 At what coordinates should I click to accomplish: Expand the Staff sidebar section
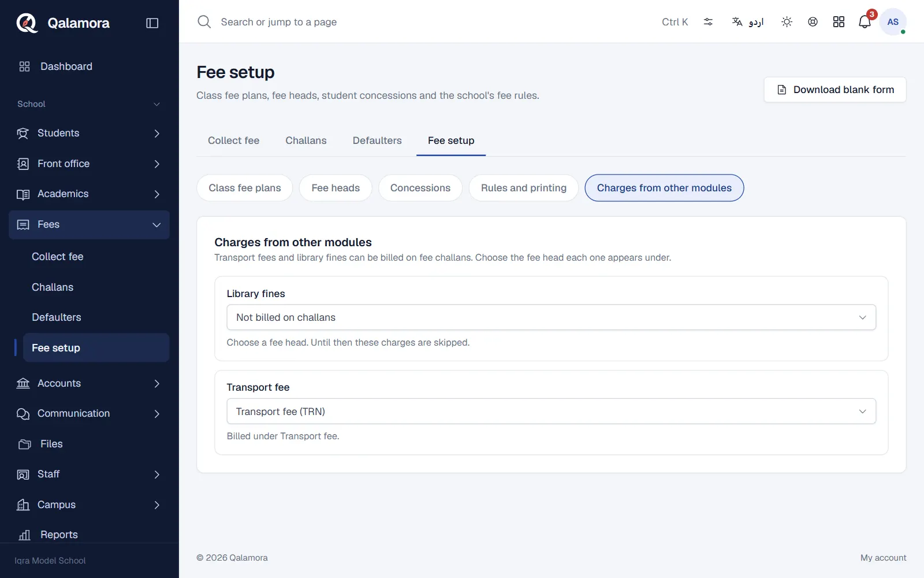tap(90, 474)
